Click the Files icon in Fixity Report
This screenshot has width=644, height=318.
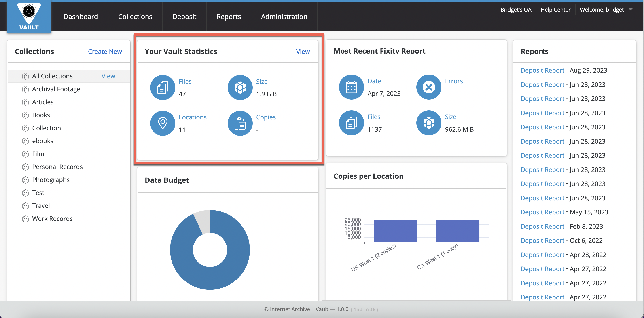pyautogui.click(x=351, y=123)
